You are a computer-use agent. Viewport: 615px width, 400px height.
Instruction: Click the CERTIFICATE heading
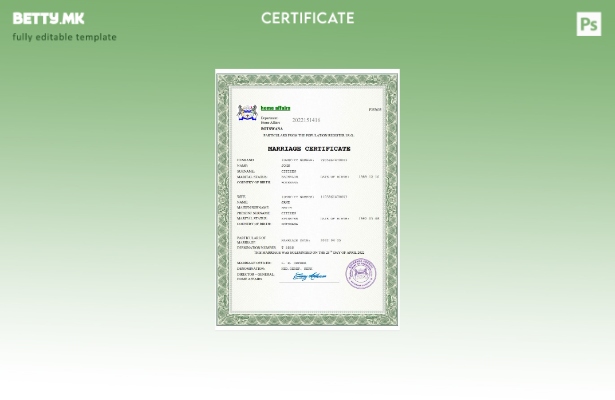click(307, 18)
